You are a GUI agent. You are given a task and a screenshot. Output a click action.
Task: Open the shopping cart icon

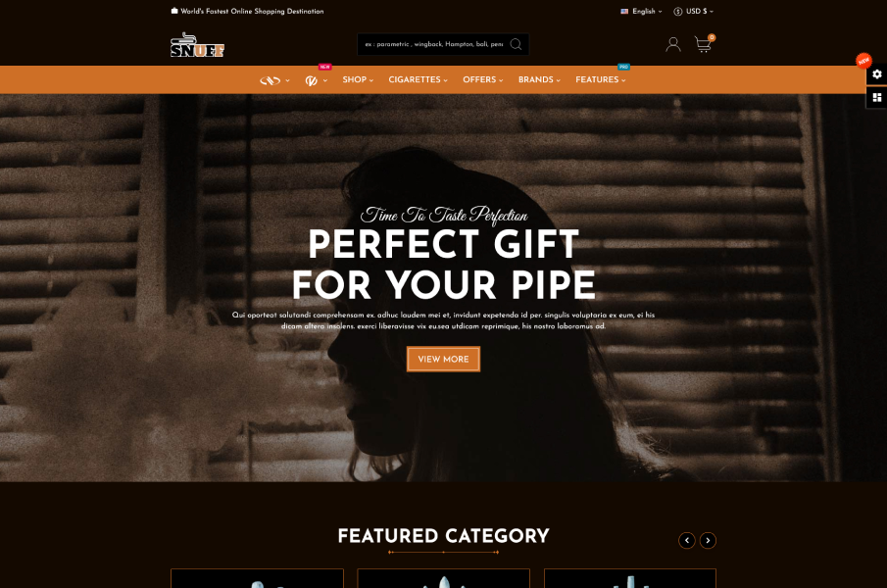pyautogui.click(x=703, y=44)
